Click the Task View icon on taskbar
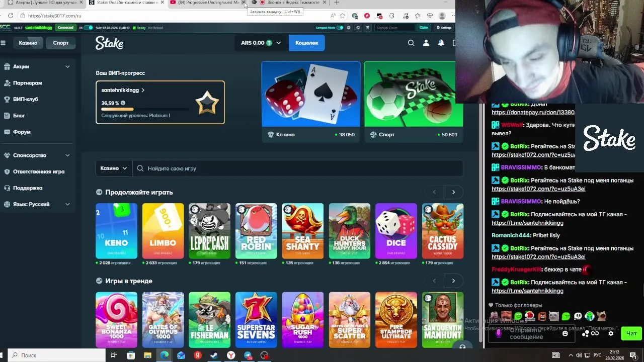644x362 pixels. tap(114, 355)
